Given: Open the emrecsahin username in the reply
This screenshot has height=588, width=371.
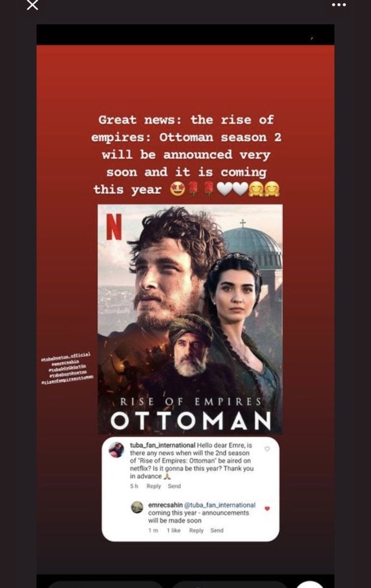Looking at the screenshot, I should click(165, 505).
